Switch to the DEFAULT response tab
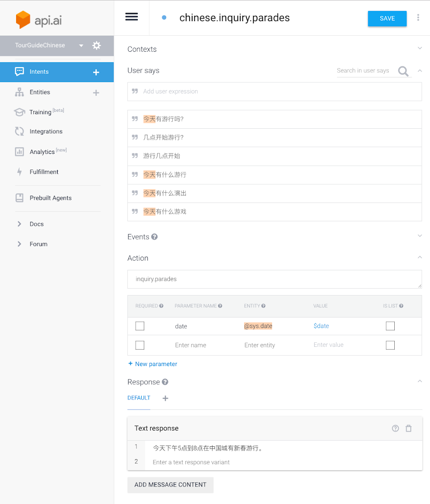The height and width of the screenshot is (504, 430). (139, 398)
